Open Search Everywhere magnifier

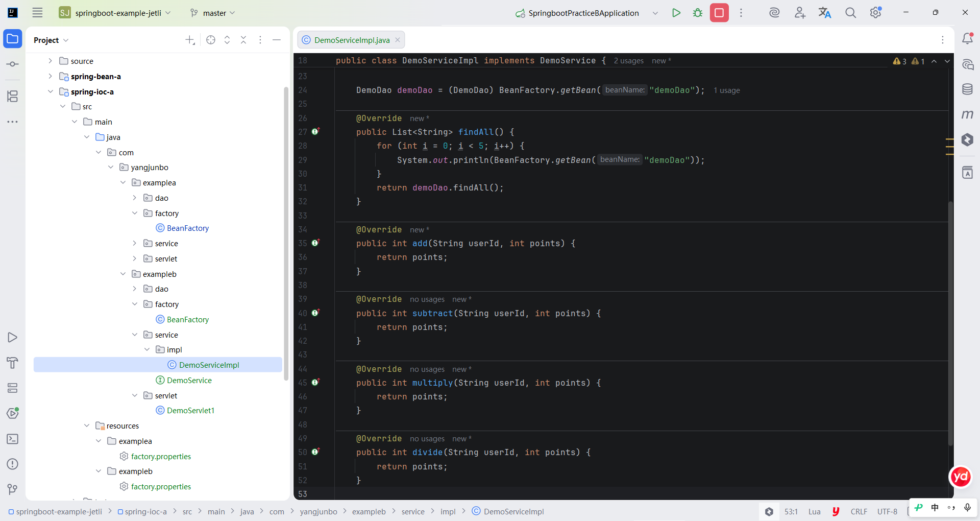tap(850, 13)
